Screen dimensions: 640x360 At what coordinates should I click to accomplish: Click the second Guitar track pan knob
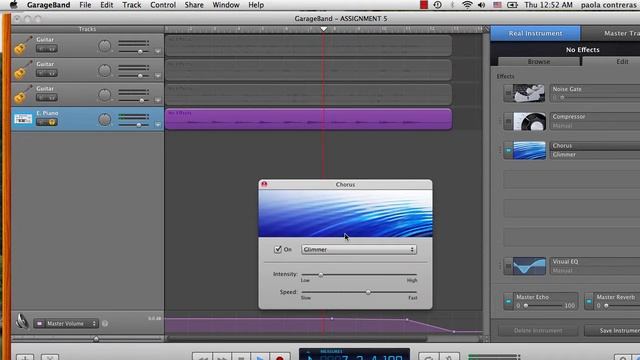[104, 71]
